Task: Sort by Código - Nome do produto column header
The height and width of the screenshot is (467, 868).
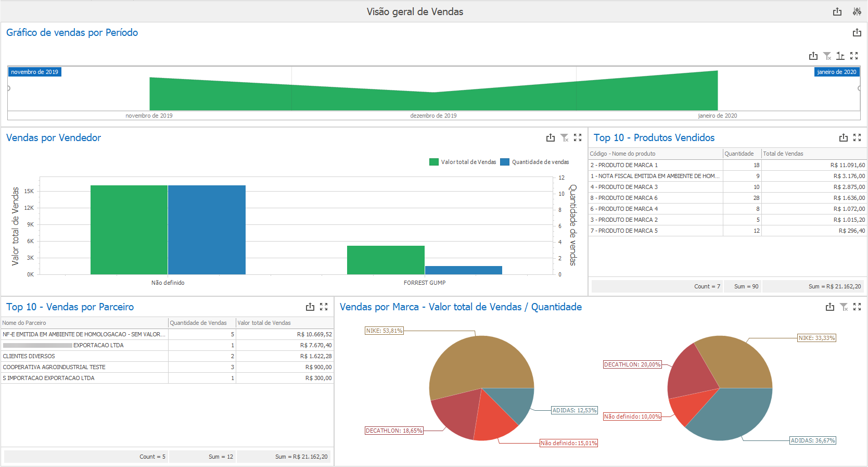Action: 656,154
